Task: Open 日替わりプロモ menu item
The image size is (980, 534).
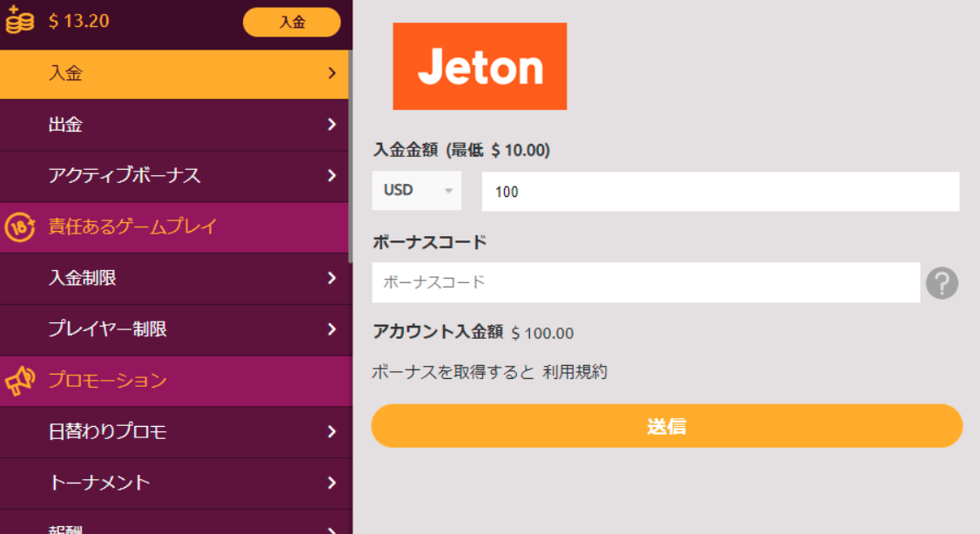Action: [x=174, y=432]
